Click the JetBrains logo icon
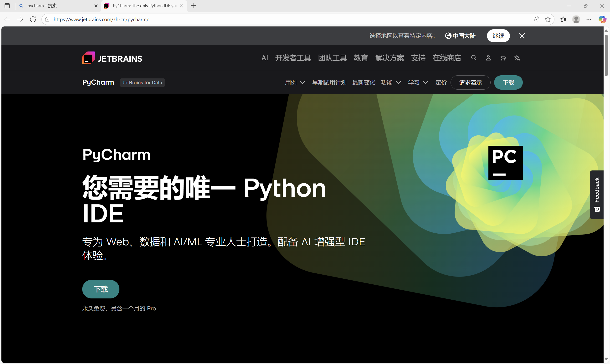The image size is (610, 364). (x=88, y=58)
